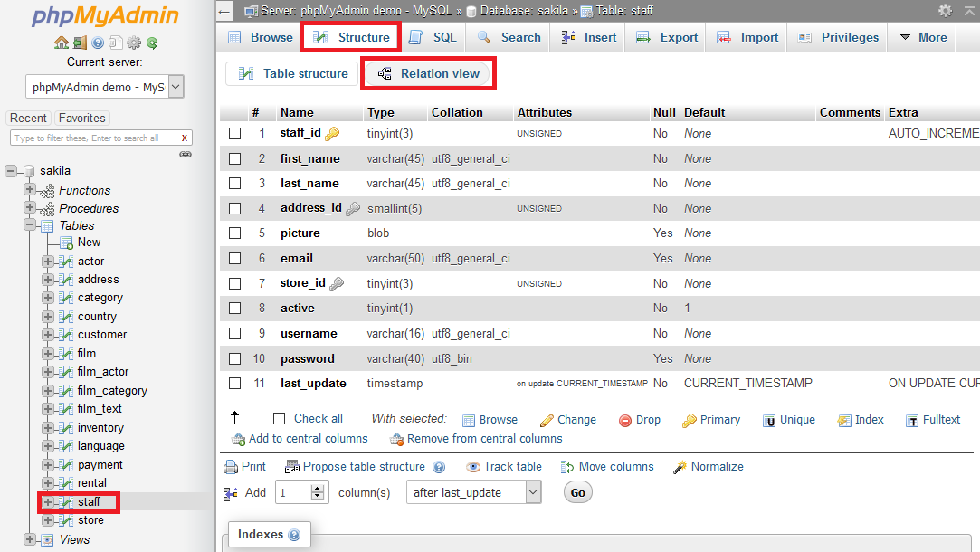Screen dimensions: 980x552
Task: Collapse the sakila database tree node
Action: [9, 170]
